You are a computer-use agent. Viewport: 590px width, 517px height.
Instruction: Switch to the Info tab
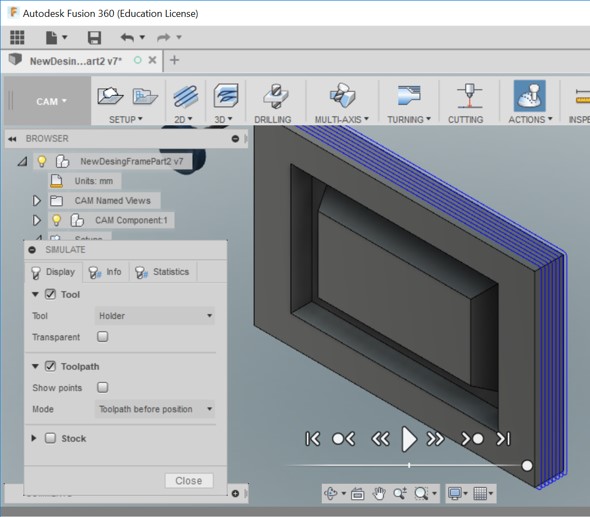[105, 272]
